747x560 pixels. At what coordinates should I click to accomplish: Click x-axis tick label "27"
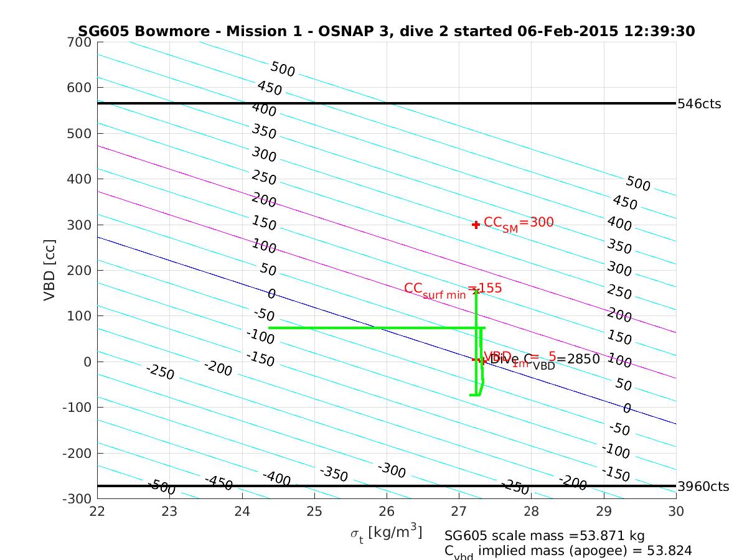(x=459, y=511)
